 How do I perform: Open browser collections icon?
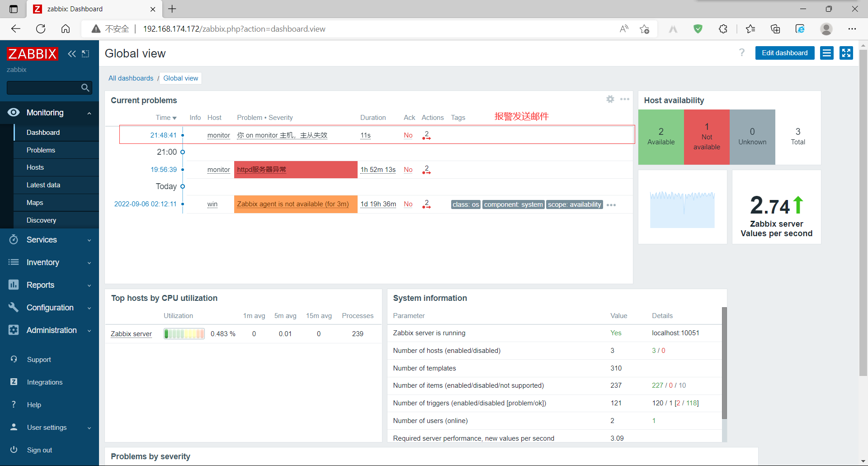775,29
